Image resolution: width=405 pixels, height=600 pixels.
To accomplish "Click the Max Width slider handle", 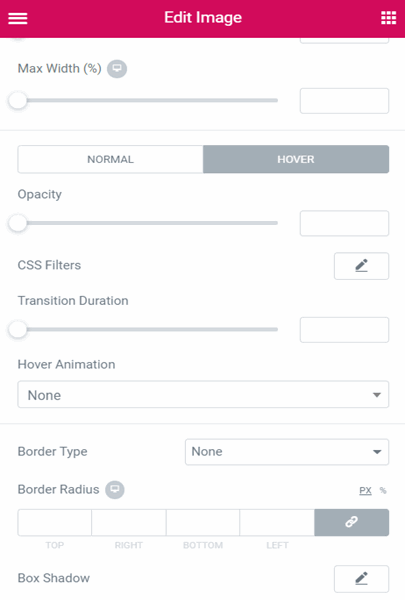I will 18,101.
